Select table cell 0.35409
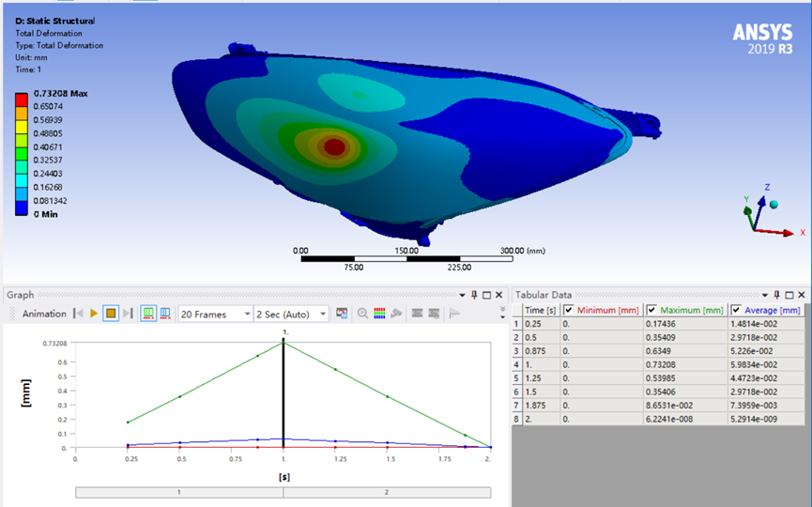The image size is (812, 507). click(x=685, y=337)
